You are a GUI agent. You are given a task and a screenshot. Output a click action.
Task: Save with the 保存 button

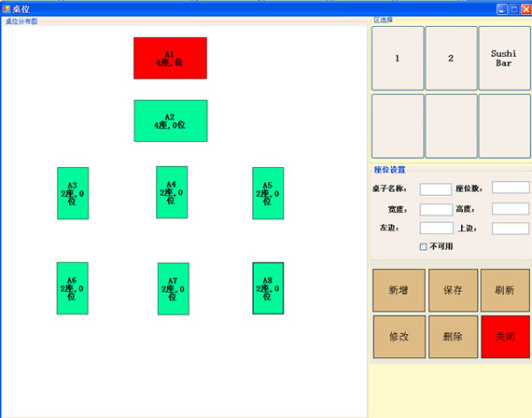453,290
